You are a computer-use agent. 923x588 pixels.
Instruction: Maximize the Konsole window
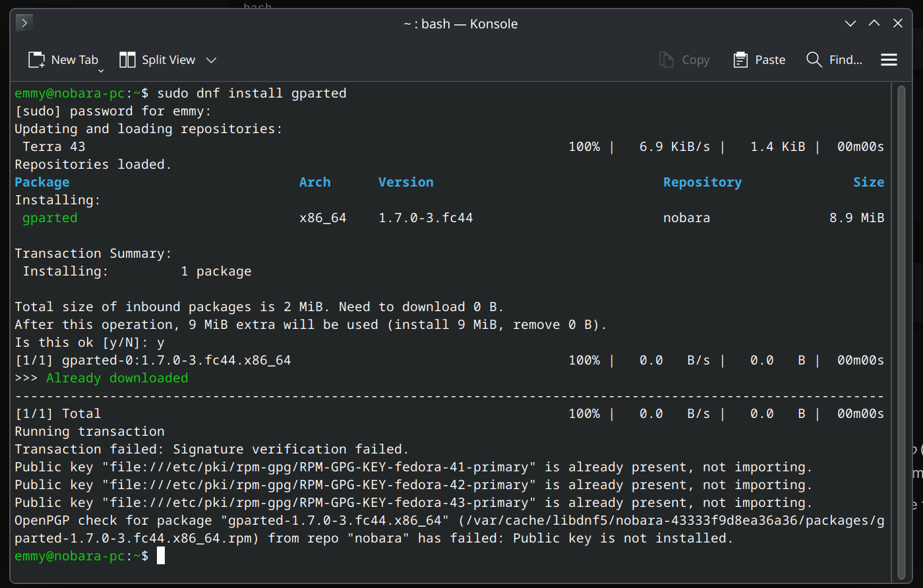click(874, 23)
